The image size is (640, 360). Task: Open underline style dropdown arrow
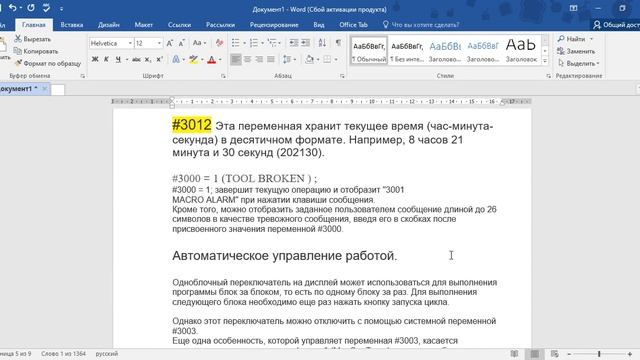pos(127,60)
